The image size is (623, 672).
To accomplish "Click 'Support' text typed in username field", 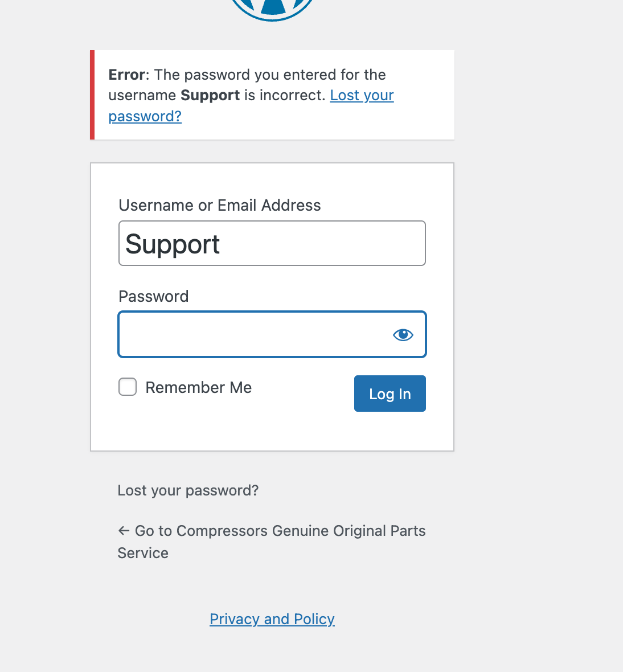I will 173,244.
